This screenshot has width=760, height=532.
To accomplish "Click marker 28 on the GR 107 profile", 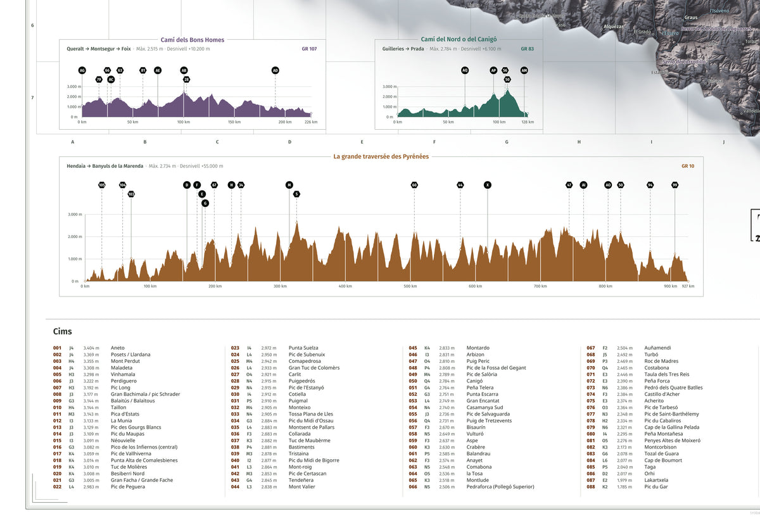I will 186,80.
